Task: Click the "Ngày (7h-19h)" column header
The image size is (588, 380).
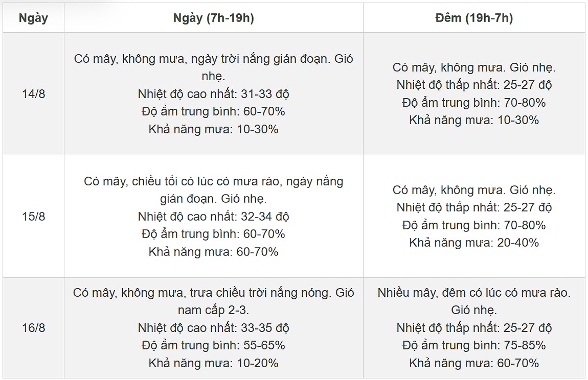Action: click(213, 18)
